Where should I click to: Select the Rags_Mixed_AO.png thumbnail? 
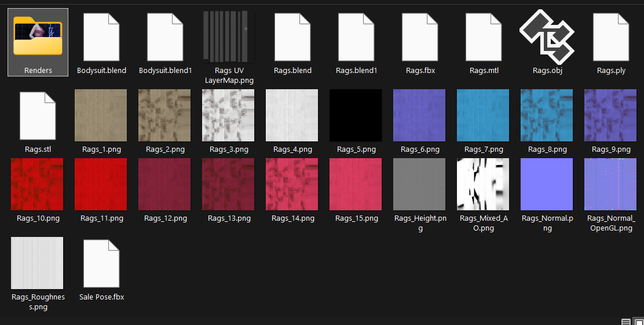click(483, 184)
